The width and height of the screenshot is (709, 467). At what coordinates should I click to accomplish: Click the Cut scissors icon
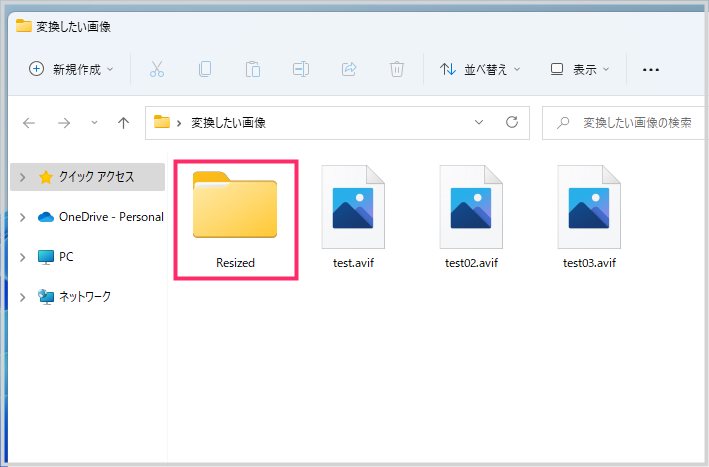(x=156, y=69)
